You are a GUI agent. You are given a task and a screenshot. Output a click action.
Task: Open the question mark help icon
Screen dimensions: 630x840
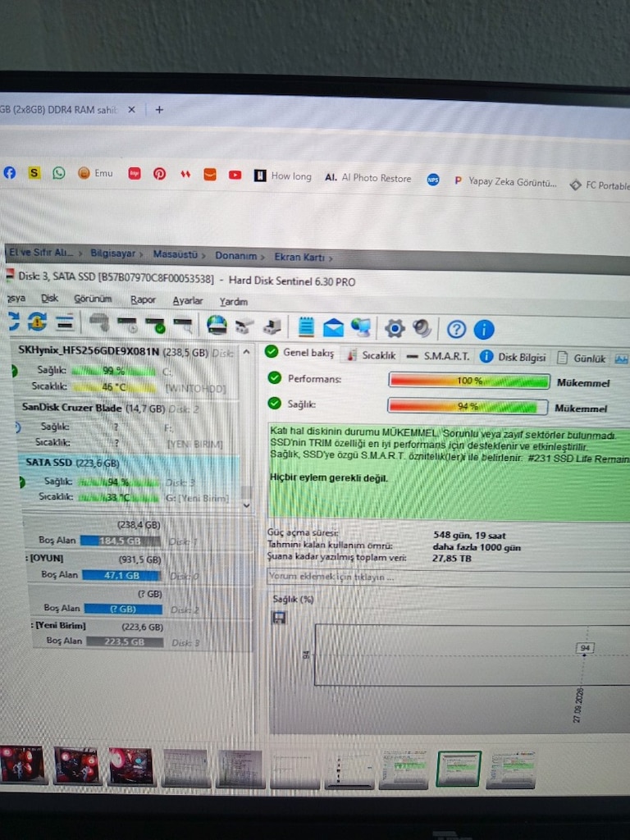(456, 329)
